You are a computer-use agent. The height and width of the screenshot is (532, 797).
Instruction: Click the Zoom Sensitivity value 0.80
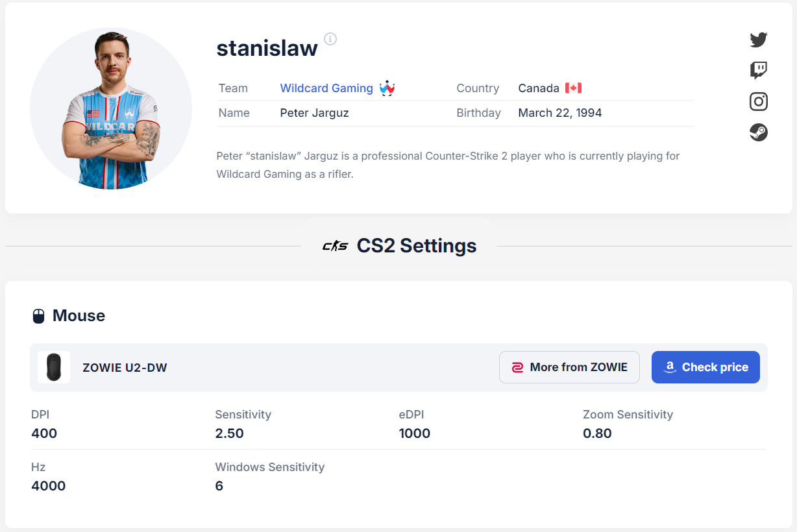click(597, 433)
